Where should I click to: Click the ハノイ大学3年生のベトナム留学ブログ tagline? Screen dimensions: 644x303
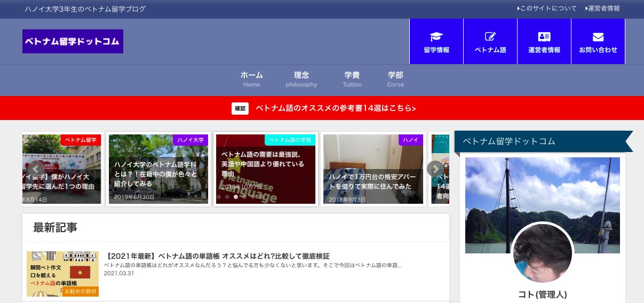click(85, 9)
